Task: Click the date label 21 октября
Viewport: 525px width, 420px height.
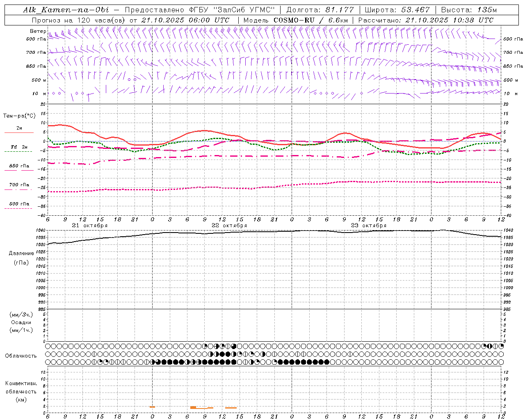Action: (90, 226)
